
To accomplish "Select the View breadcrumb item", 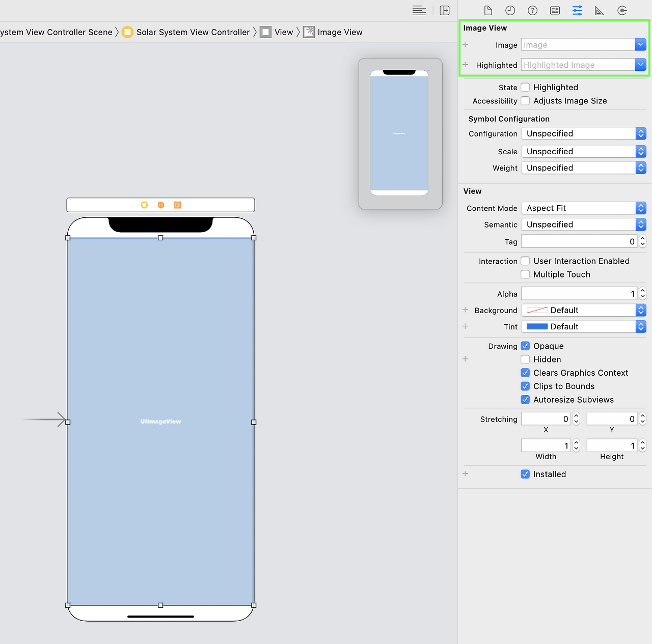I will coord(277,32).
